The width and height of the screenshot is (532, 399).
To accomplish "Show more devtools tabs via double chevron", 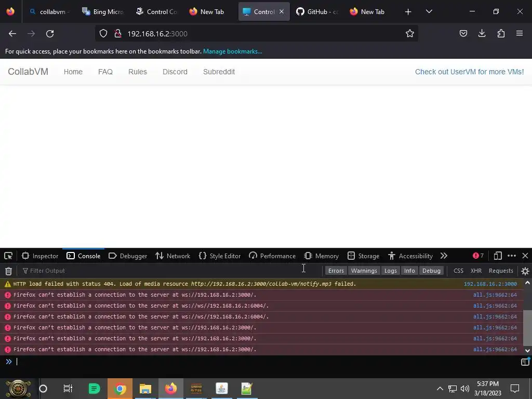I will coord(444,256).
